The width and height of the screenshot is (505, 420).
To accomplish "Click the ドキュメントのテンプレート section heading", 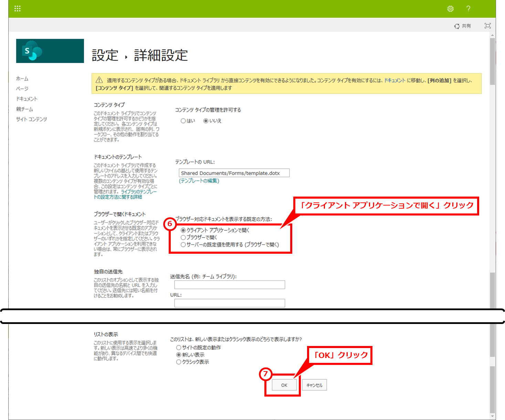I will pyautogui.click(x=118, y=157).
